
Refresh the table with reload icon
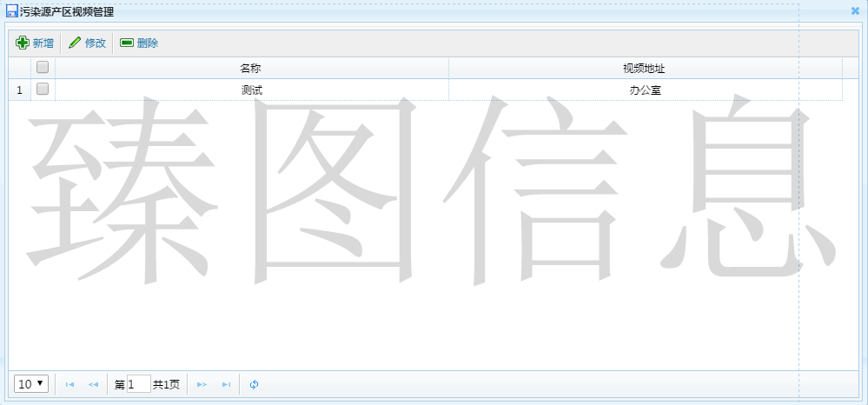tap(254, 384)
